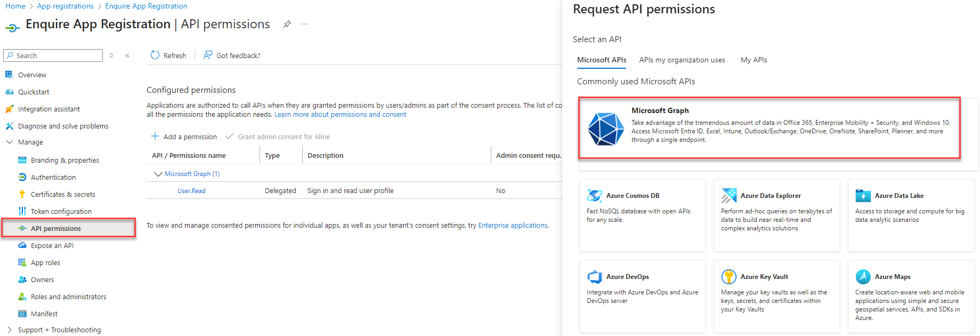Open Quickstart in the sidebar menu
The height and width of the screenshot is (336, 980).
34,92
